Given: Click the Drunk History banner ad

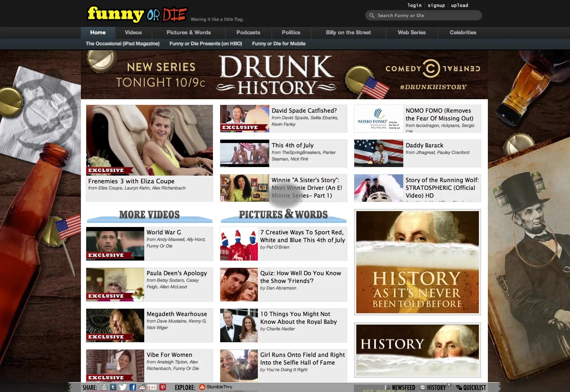Looking at the screenshot, I should [x=284, y=75].
